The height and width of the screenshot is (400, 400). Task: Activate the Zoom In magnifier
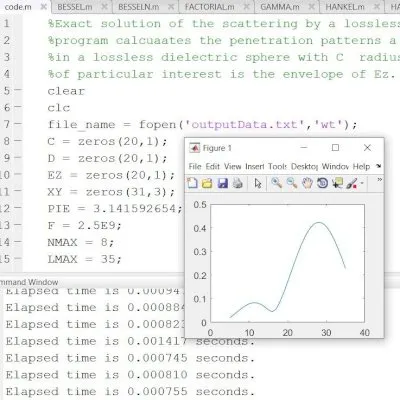point(276,183)
